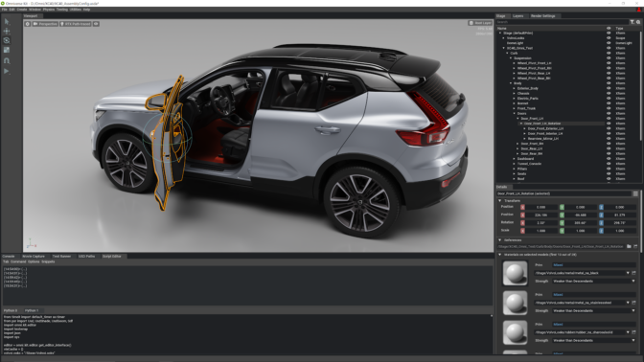The height and width of the screenshot is (362, 644).
Task: Open the Physics menu
Action: [49, 10]
